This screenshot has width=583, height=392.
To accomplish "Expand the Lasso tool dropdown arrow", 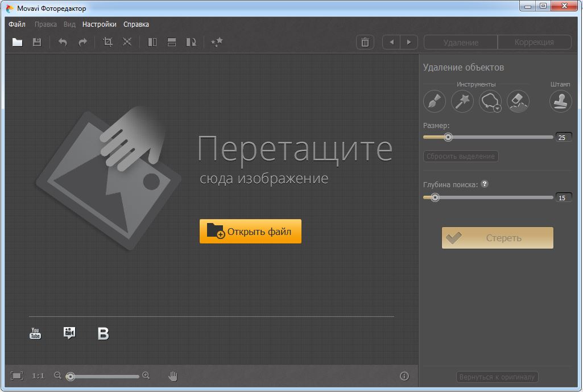I will coord(497,108).
